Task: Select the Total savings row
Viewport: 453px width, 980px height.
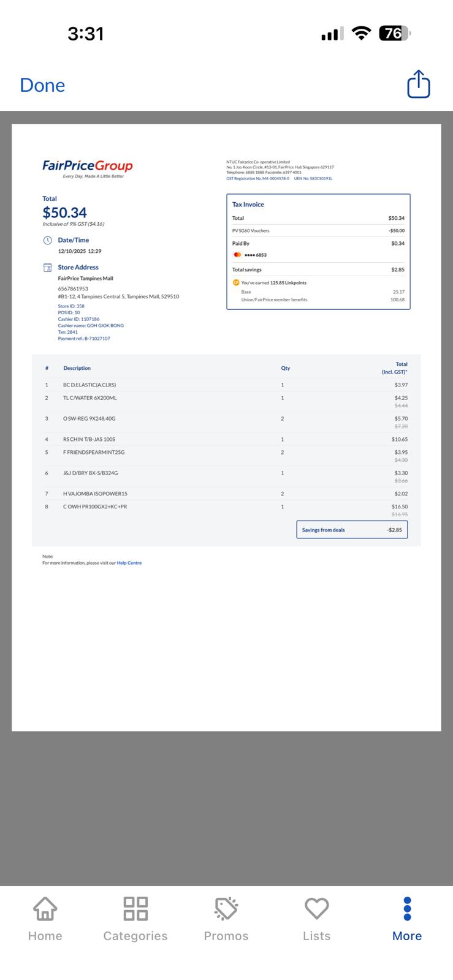Action: click(318, 269)
